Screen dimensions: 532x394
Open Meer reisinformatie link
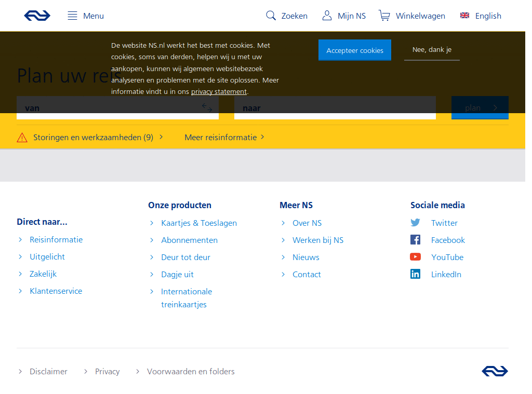pyautogui.click(x=220, y=138)
